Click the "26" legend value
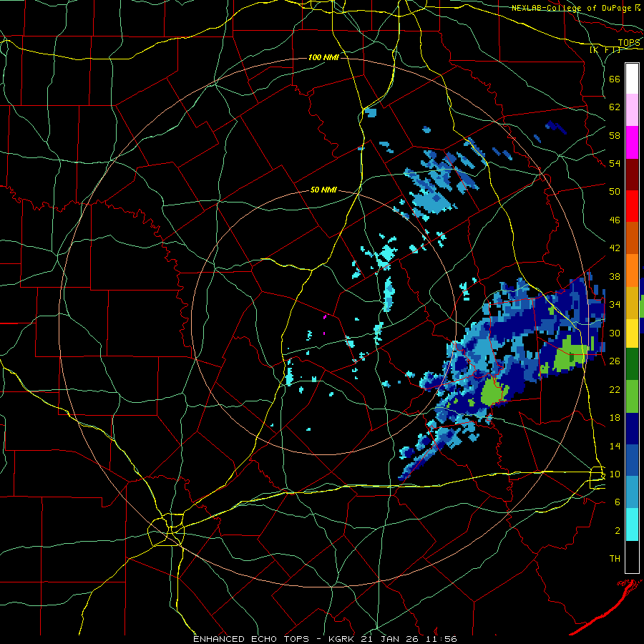This screenshot has width=644, height=644. pyautogui.click(x=615, y=361)
